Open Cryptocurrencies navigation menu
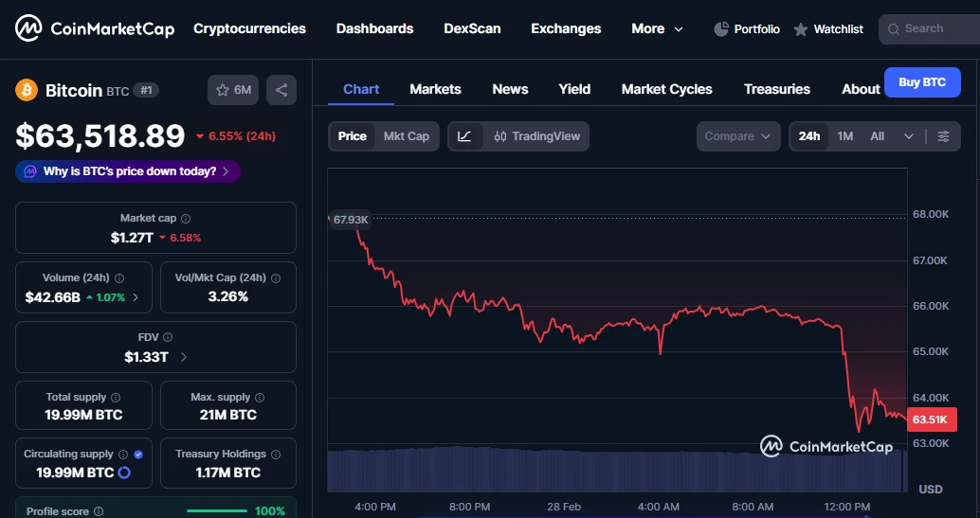The width and height of the screenshot is (980, 518). 249,28
